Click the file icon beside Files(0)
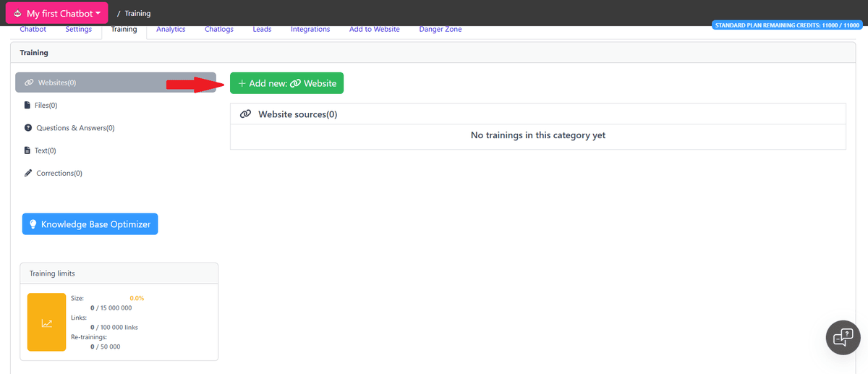 (27, 105)
